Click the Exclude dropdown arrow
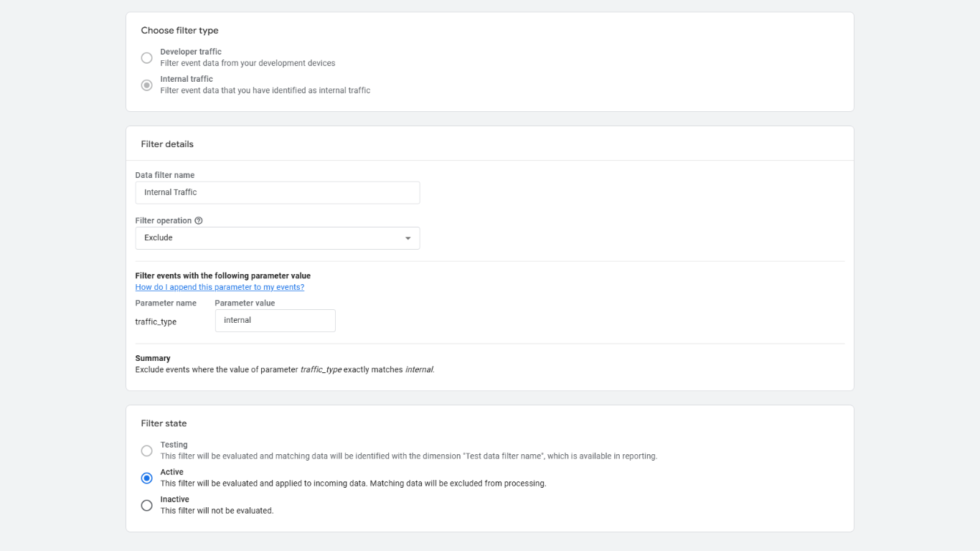980x551 pixels. (x=407, y=237)
